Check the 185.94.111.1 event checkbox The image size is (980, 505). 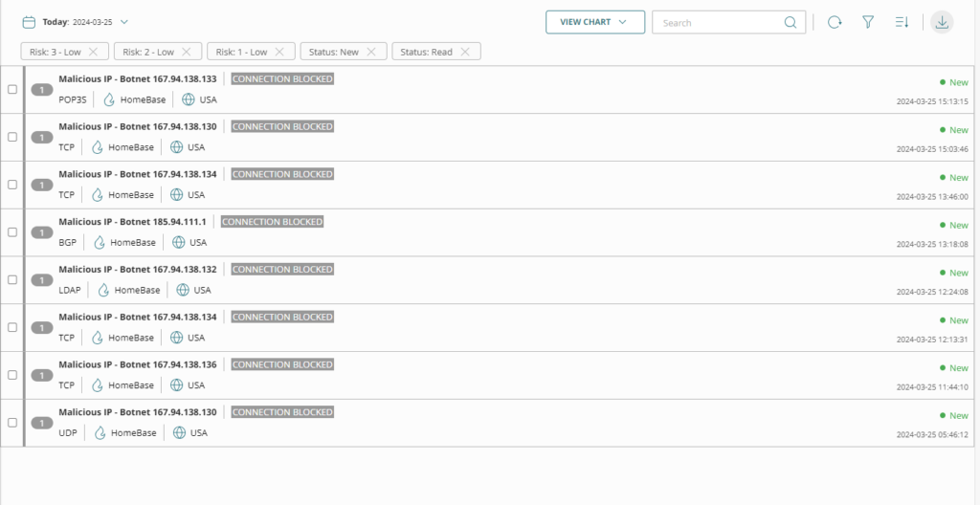pos(12,231)
